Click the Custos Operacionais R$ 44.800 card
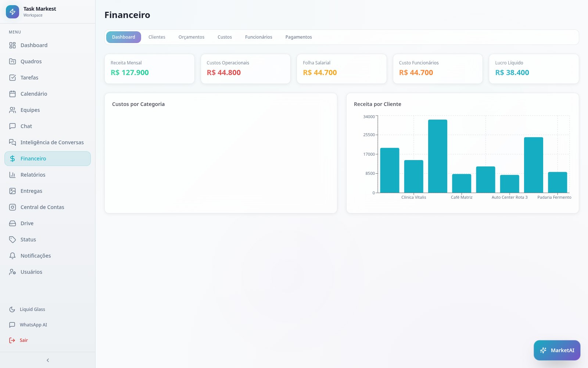 245,69
